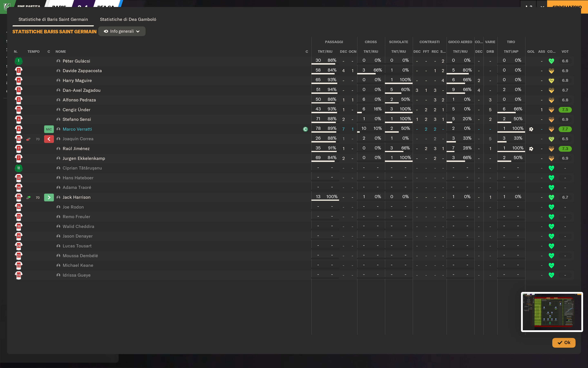Click the condition heart icon for Joaquín Correa
This screenshot has width=588, height=368.
pos(551,139)
